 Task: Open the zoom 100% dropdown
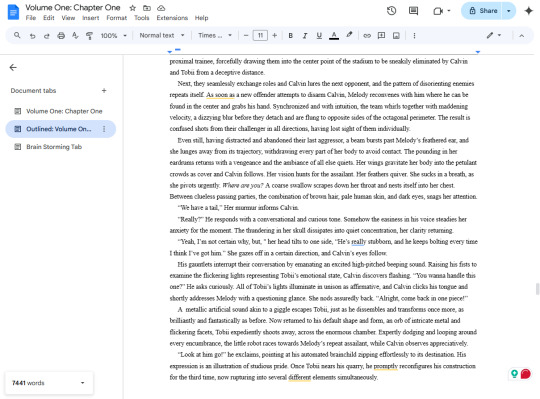(x=114, y=35)
